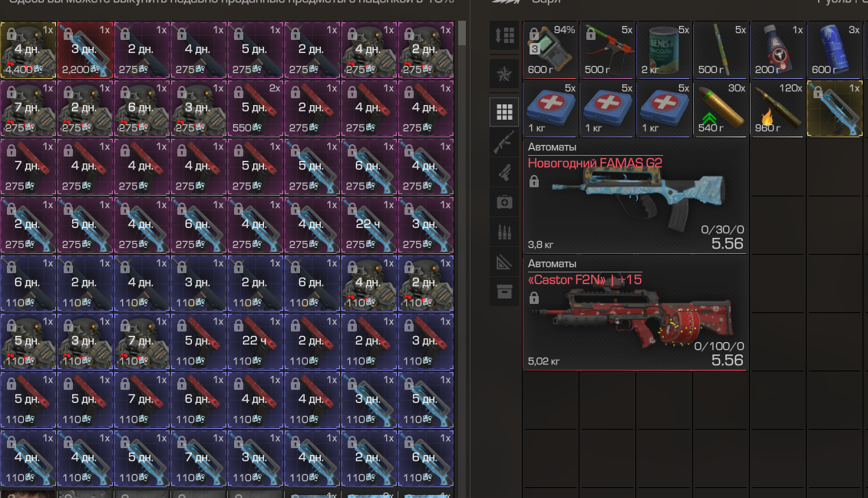
Task: Select armor 4 дн. priced 275
Action: [x=368, y=50]
